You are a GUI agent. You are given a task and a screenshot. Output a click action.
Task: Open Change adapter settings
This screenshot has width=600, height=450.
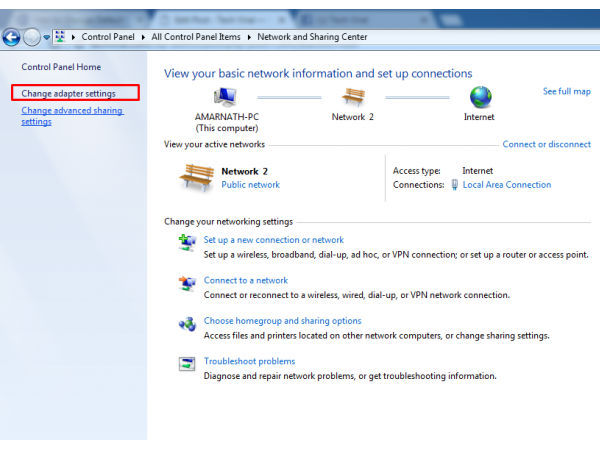(69, 93)
